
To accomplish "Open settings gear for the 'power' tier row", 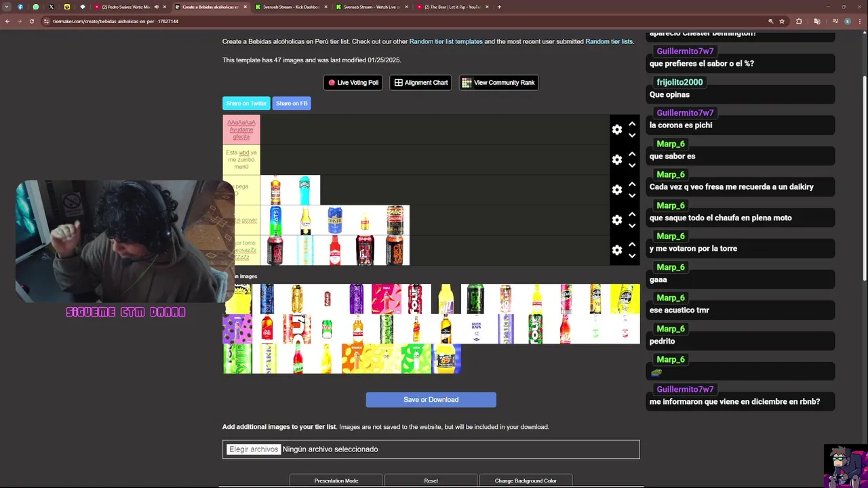I will point(616,220).
